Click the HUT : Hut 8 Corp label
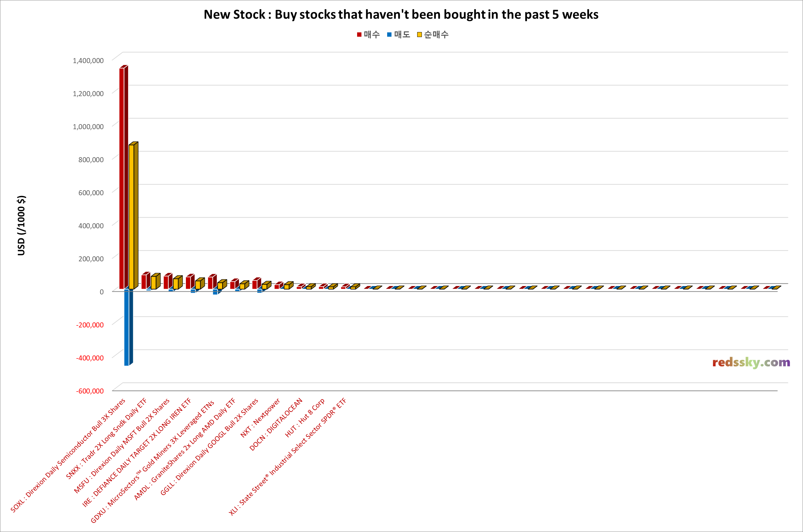The width and height of the screenshot is (803, 532). [305, 418]
